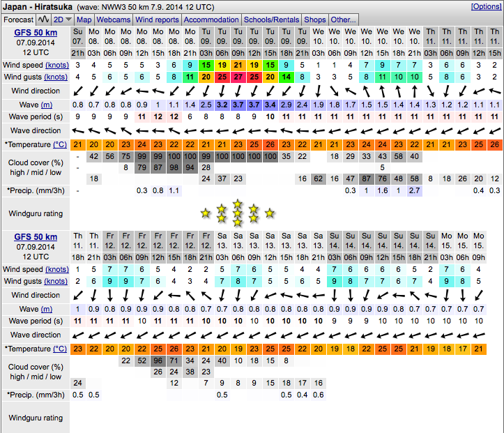Open the [Options] link
This screenshot has height=433, width=504.
tap(485, 6)
